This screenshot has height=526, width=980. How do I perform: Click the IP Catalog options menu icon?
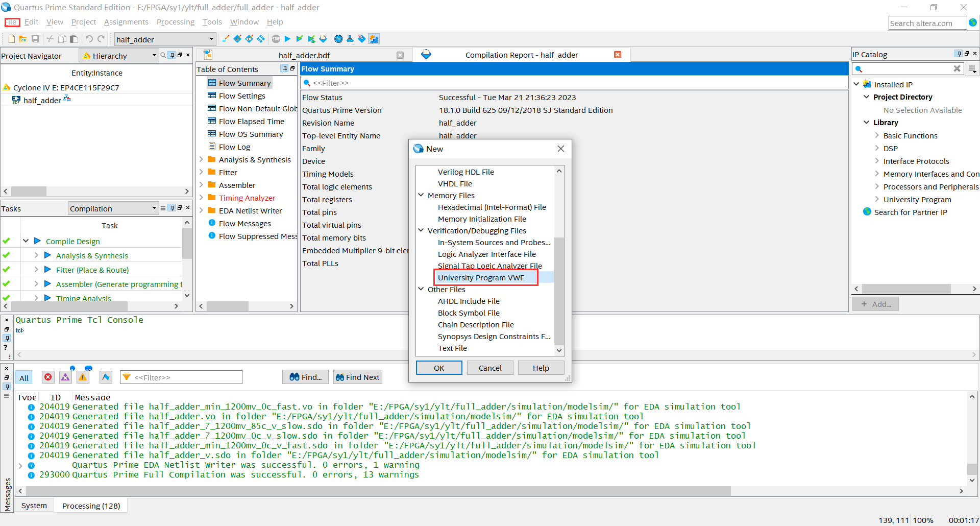[x=972, y=69]
